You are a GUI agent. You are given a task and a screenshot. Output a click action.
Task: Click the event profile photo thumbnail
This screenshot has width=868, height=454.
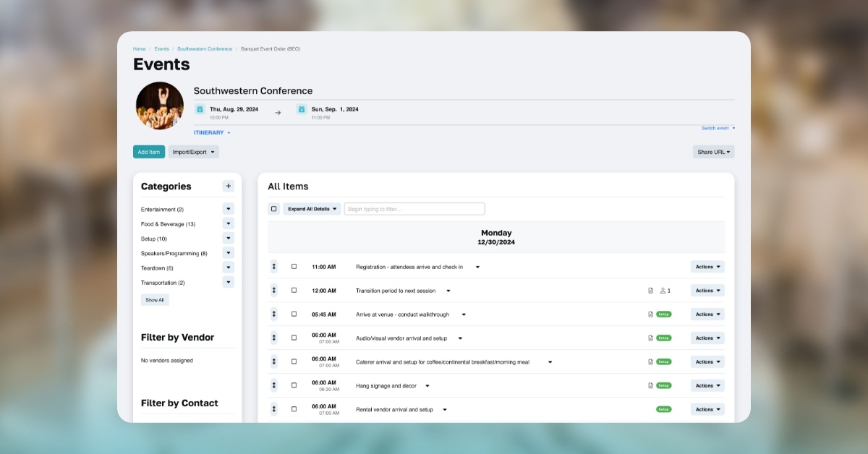[160, 106]
